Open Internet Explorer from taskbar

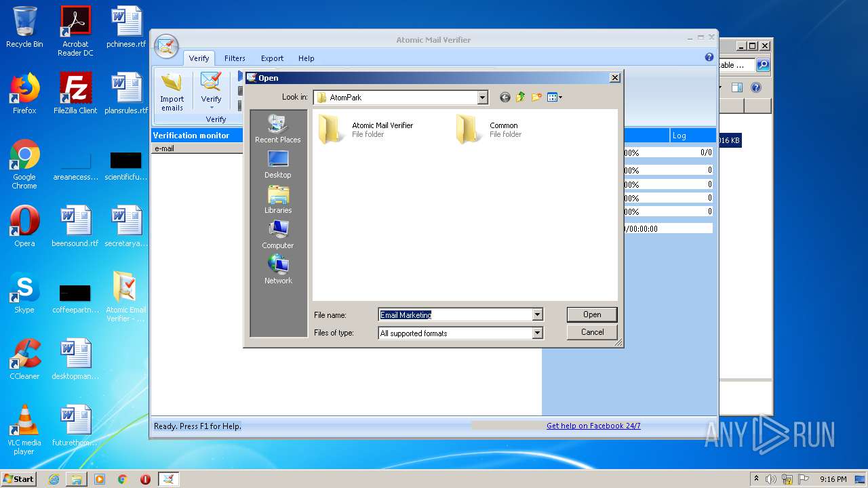pos(54,479)
